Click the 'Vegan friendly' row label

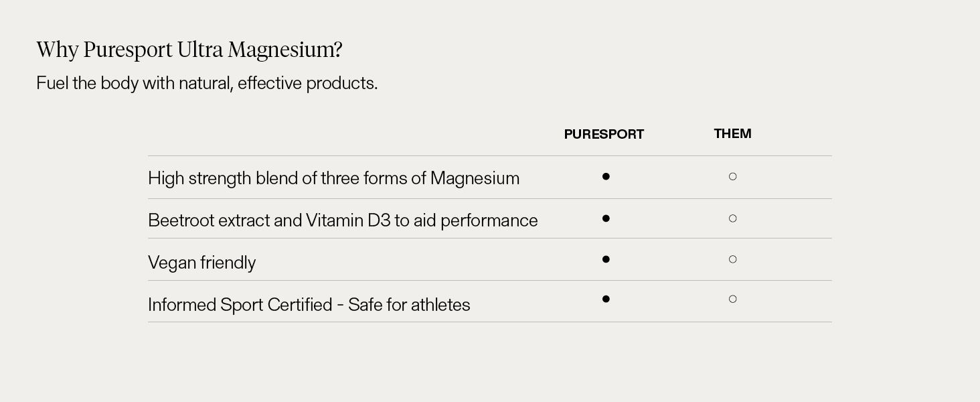click(201, 263)
